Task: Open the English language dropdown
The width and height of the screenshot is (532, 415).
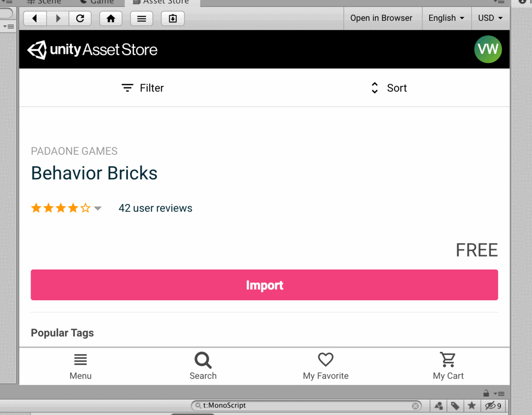Action: (446, 18)
